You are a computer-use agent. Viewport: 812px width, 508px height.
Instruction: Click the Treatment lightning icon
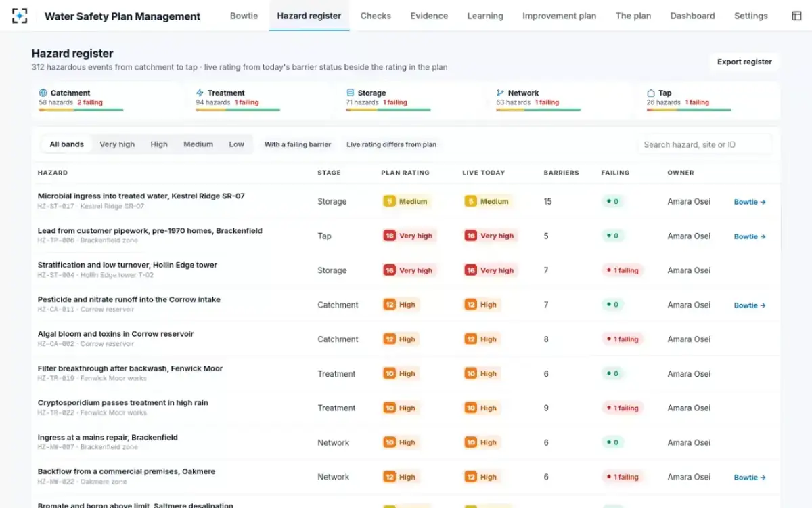click(200, 93)
